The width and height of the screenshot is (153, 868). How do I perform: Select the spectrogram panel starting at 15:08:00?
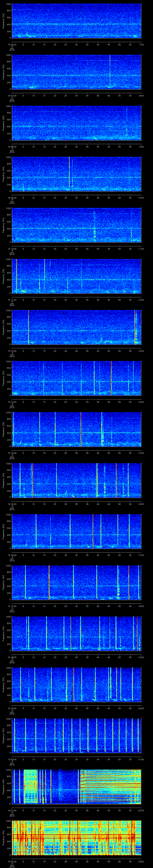pyautogui.click(x=77, y=123)
